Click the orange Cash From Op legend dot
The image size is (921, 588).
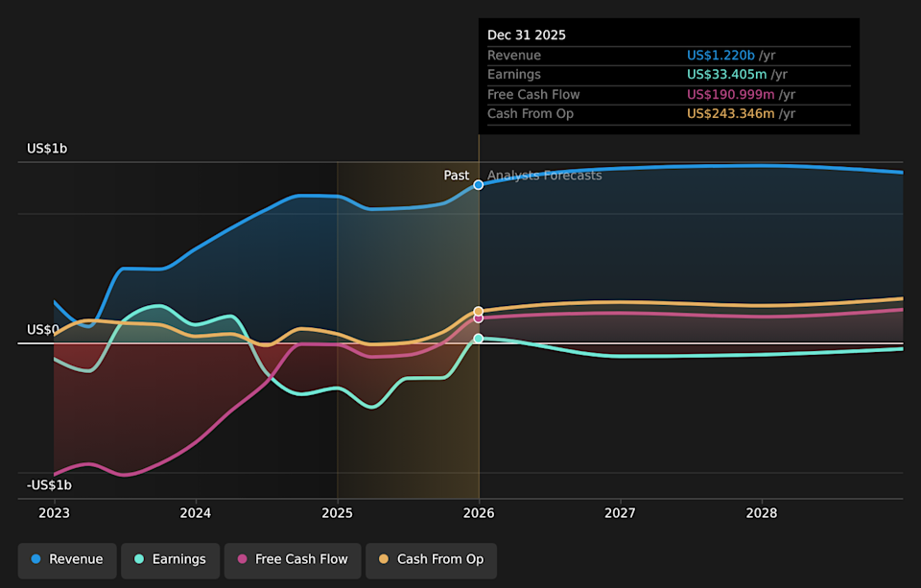pos(383,559)
